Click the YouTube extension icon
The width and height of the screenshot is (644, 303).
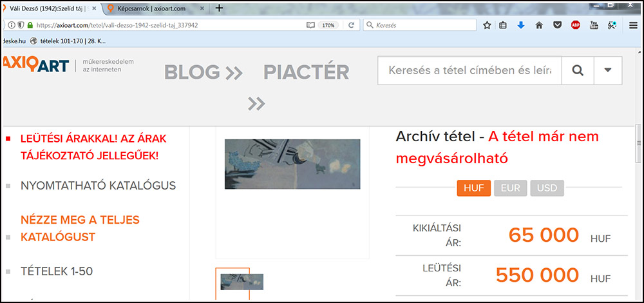point(594,25)
